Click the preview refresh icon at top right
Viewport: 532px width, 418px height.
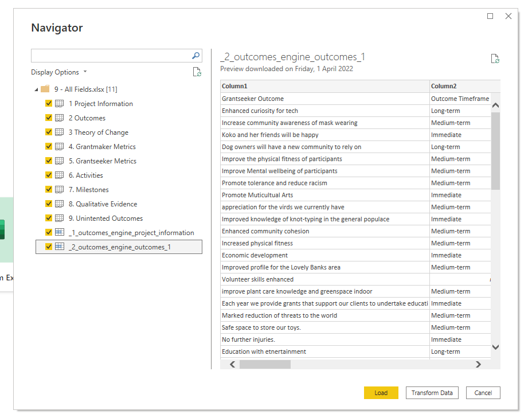[495, 58]
